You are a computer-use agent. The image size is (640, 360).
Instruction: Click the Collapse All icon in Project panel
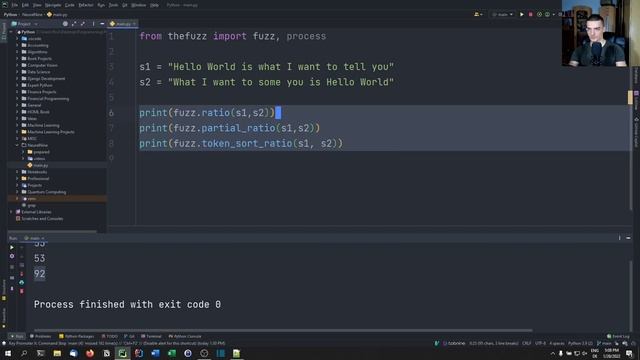coord(83,24)
